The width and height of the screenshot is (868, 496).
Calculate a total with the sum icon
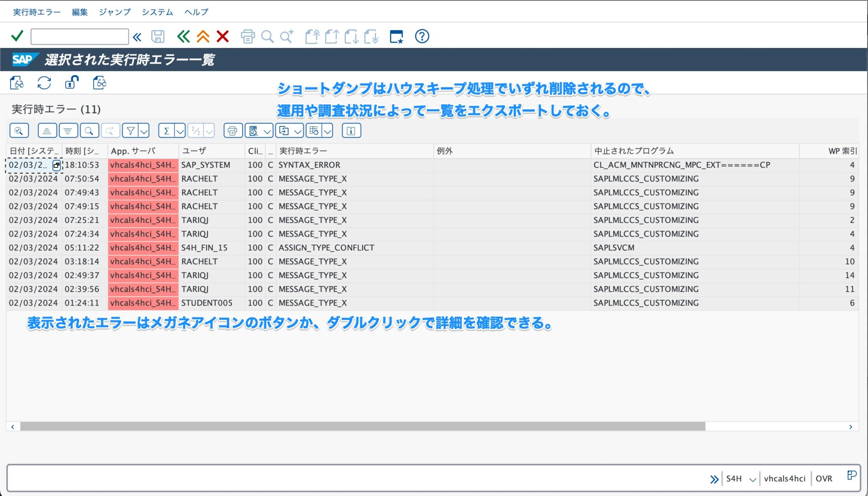(166, 130)
